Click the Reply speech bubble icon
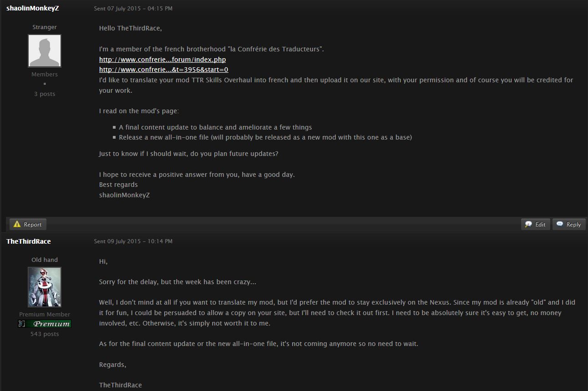Screen dimensions: 588x391 point(560,224)
